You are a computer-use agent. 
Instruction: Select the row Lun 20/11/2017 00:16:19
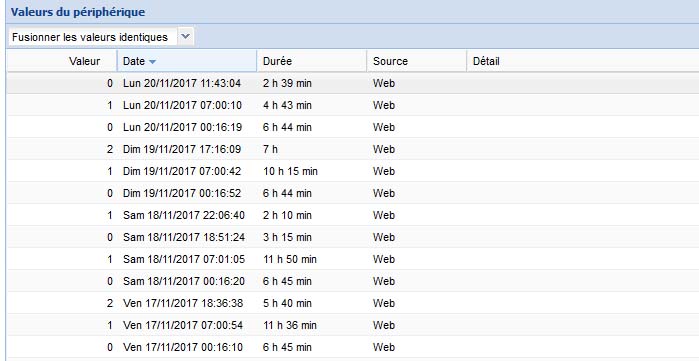[353, 127]
